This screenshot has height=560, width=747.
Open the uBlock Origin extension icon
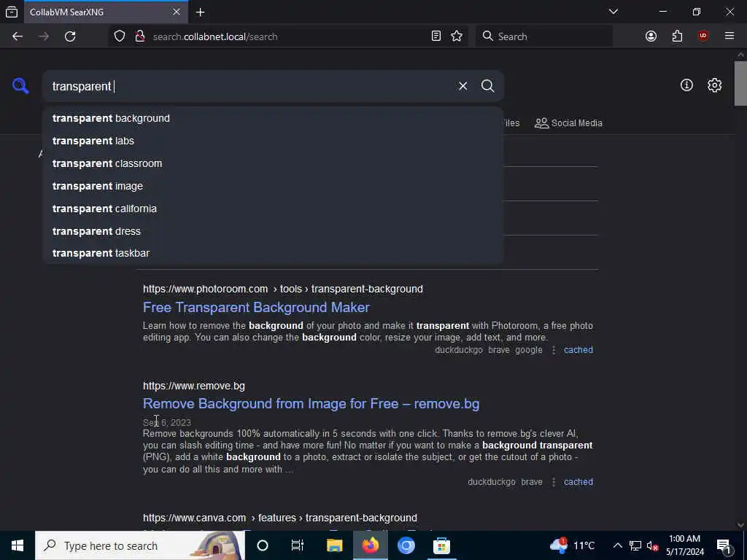[x=703, y=36]
